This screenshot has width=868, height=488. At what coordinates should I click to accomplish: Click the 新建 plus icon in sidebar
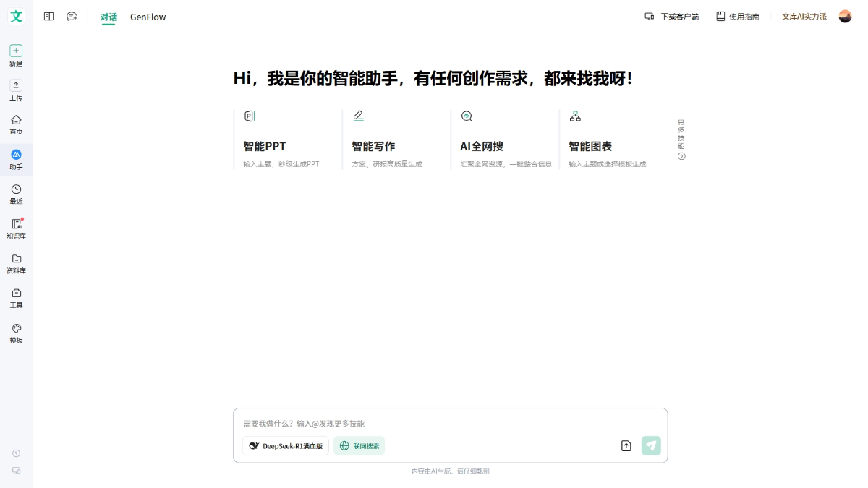point(16,51)
